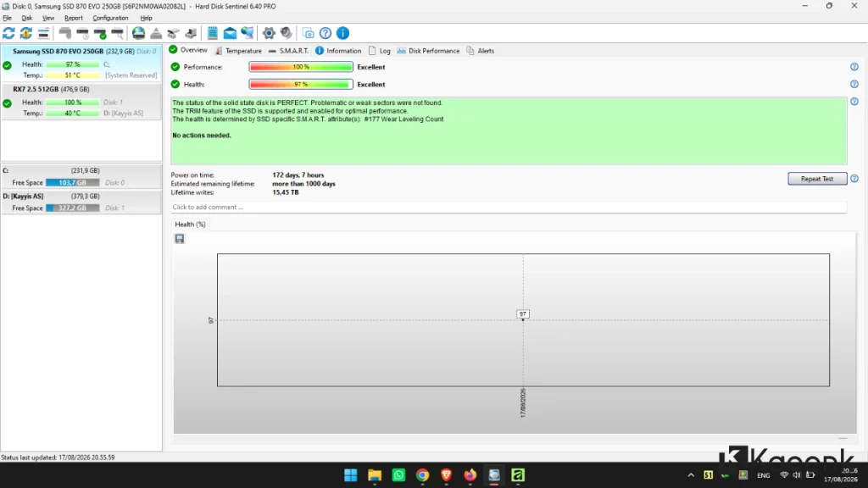Click the help icon beside status text box

854,102
